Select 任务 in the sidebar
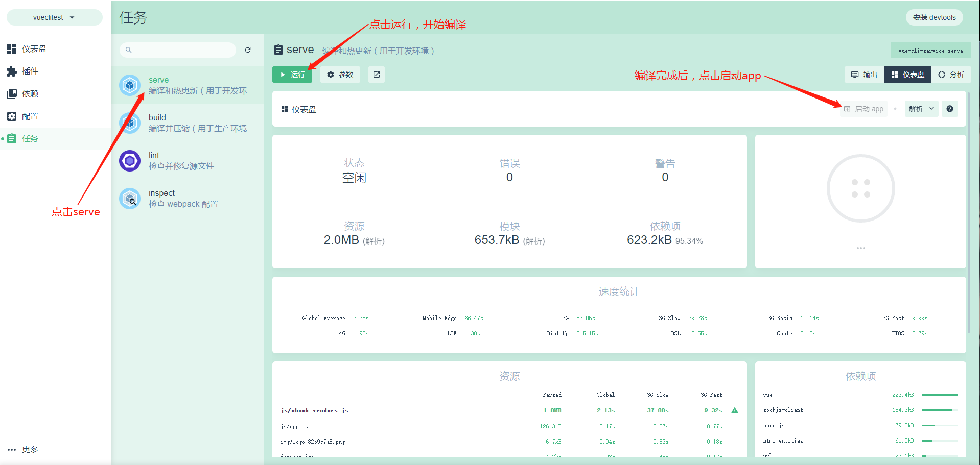The image size is (980, 465). pyautogui.click(x=55, y=139)
